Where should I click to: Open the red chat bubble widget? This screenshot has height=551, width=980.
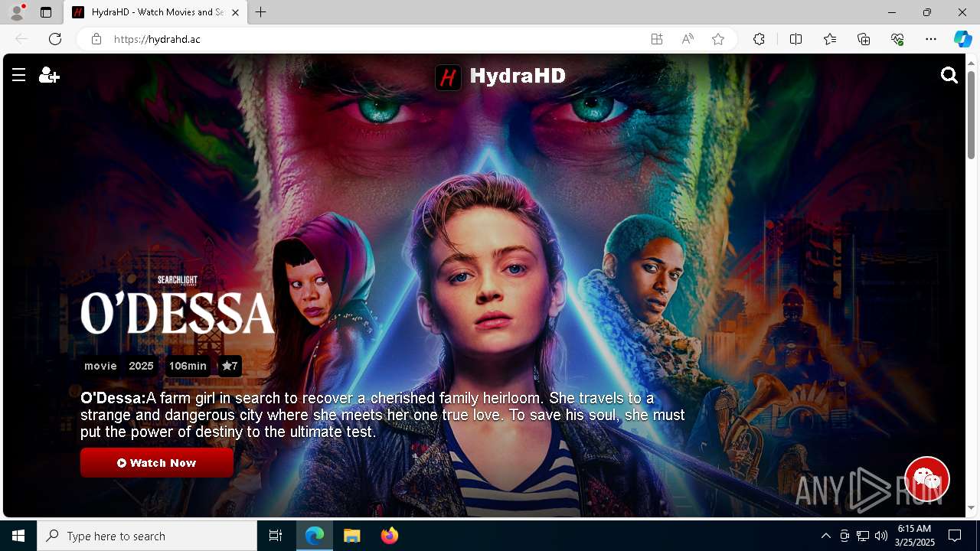click(927, 479)
